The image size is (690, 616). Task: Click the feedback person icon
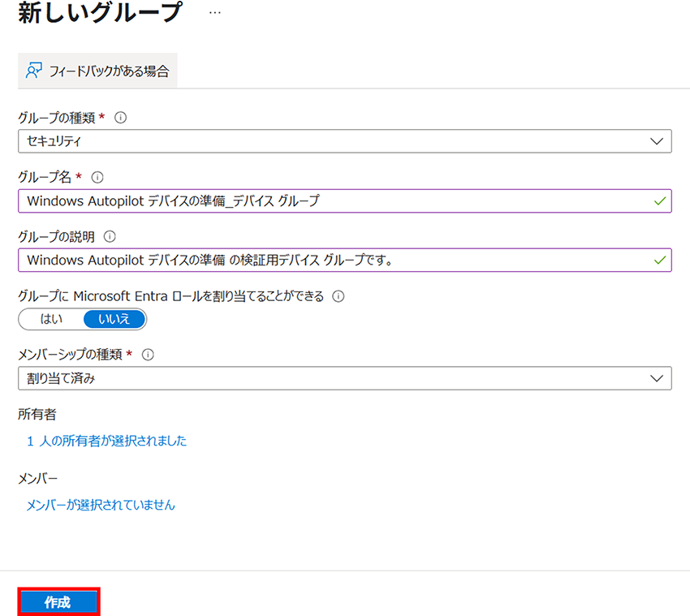(x=34, y=71)
